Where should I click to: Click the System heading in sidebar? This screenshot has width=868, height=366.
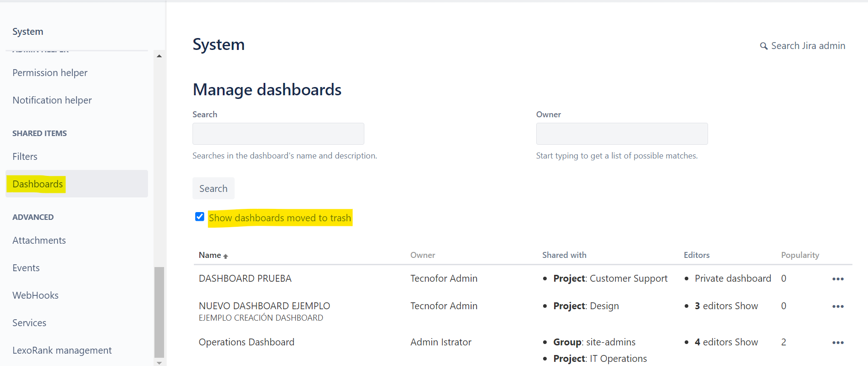tap(28, 32)
